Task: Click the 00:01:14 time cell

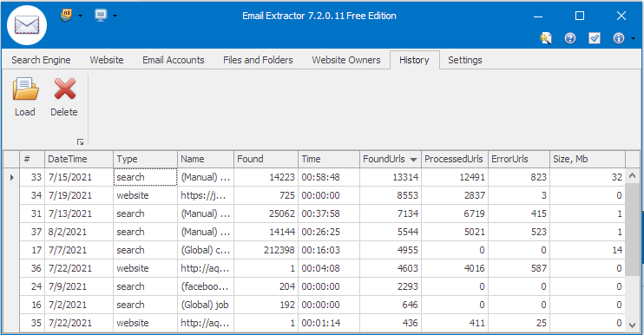Action: (329, 323)
